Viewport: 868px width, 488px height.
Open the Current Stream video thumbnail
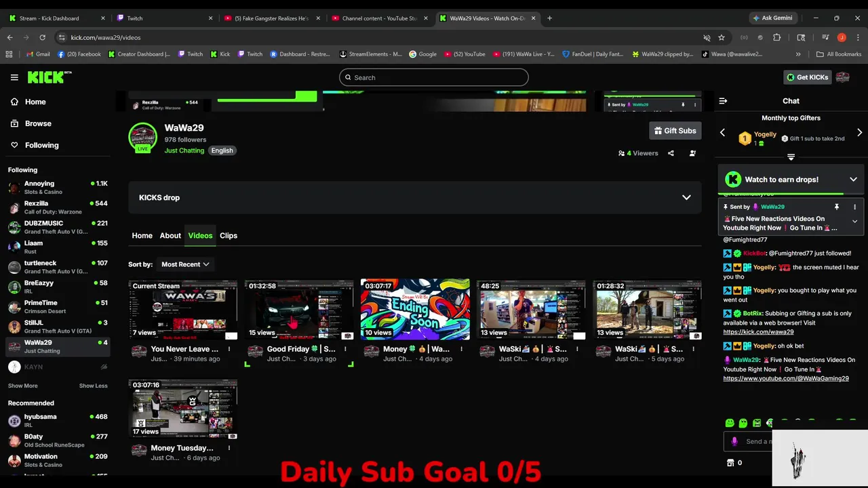coord(183,309)
